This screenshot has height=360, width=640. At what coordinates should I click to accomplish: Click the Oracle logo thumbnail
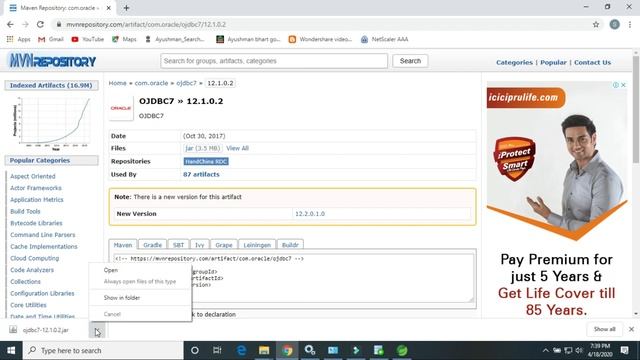coord(121,108)
